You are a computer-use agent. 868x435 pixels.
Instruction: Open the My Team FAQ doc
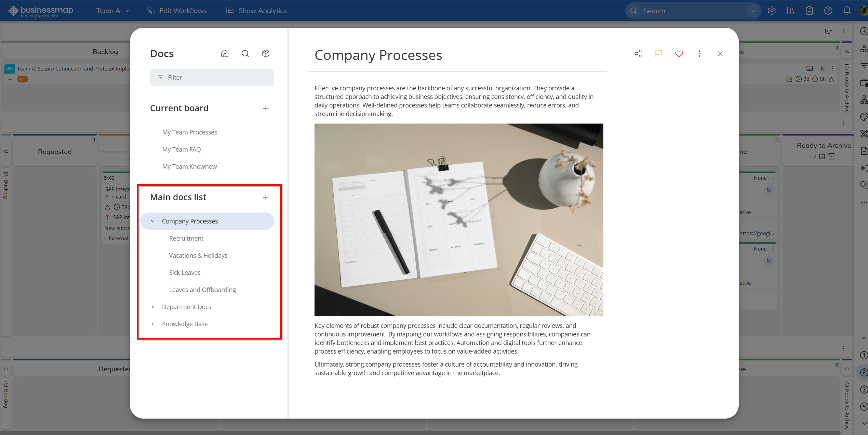click(182, 149)
